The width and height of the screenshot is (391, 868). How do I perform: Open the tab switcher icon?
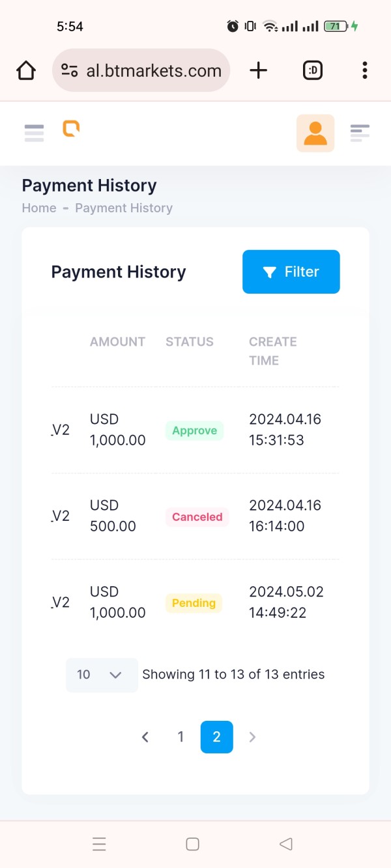tap(313, 70)
